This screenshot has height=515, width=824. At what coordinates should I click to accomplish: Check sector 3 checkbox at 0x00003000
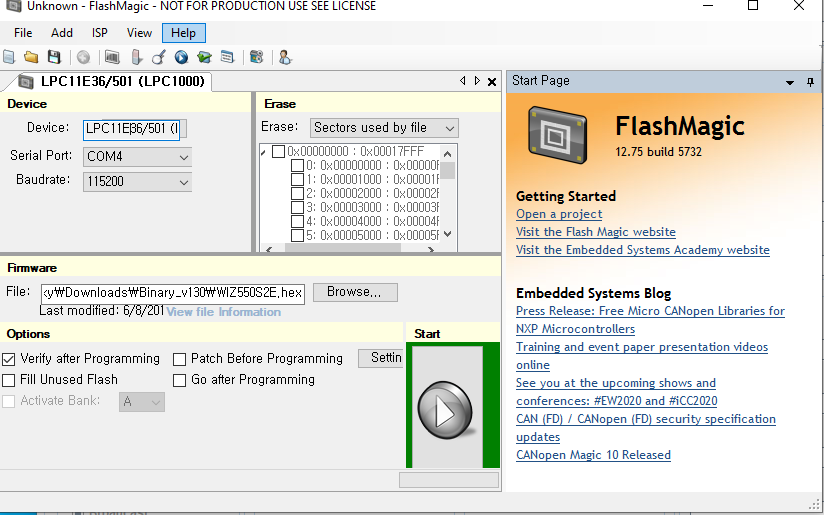297,208
